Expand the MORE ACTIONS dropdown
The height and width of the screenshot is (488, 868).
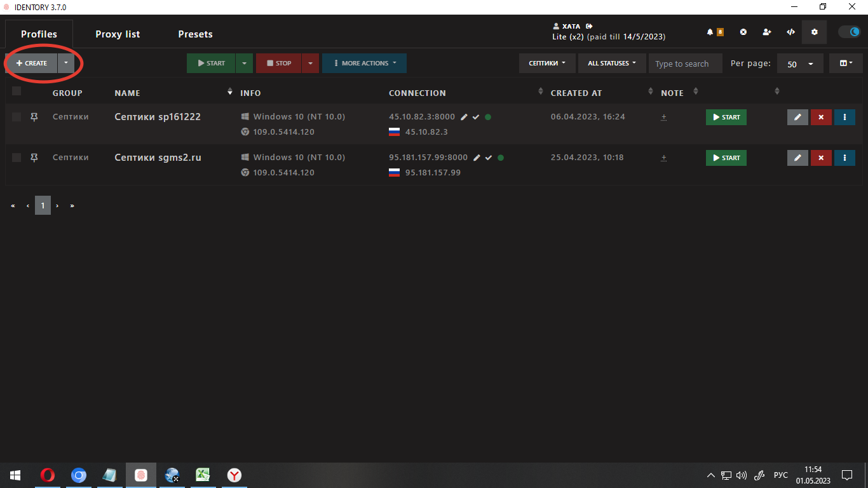(364, 63)
